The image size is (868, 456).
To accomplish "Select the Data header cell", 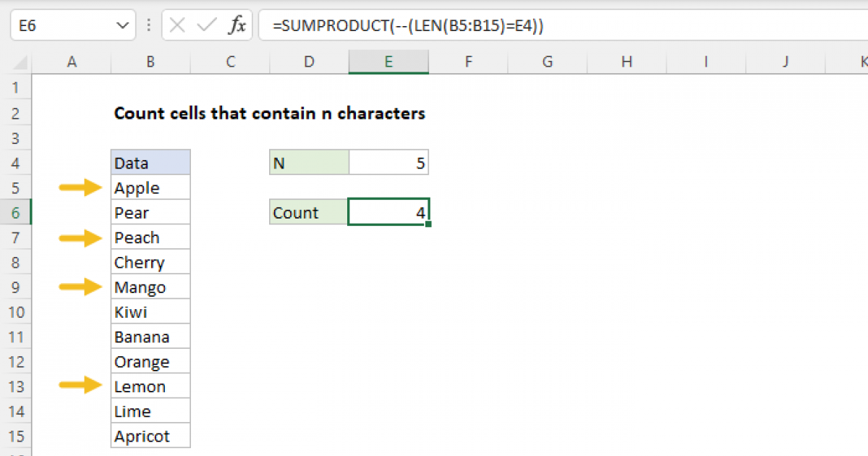I will (x=150, y=162).
